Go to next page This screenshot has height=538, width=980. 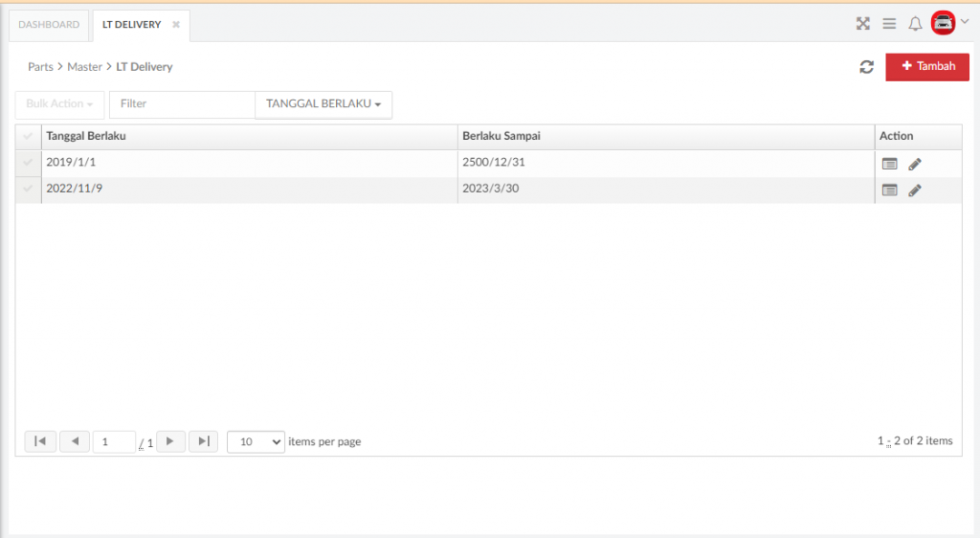tap(170, 441)
